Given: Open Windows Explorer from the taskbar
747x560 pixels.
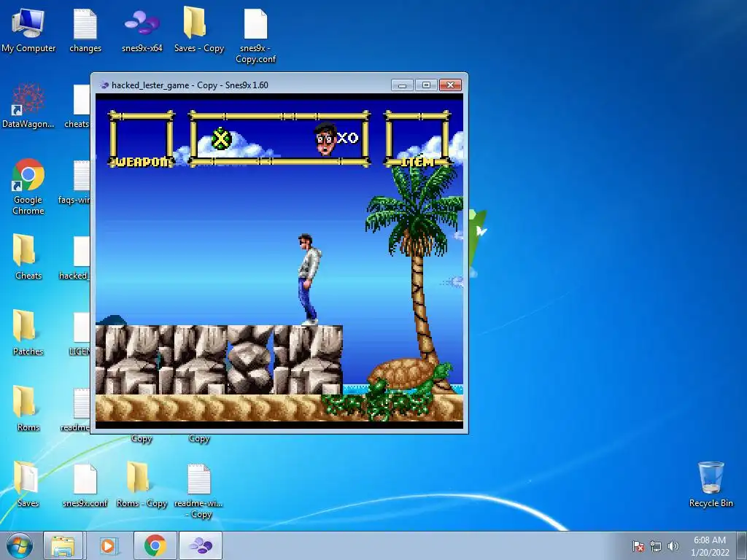Looking at the screenshot, I should (x=63, y=545).
